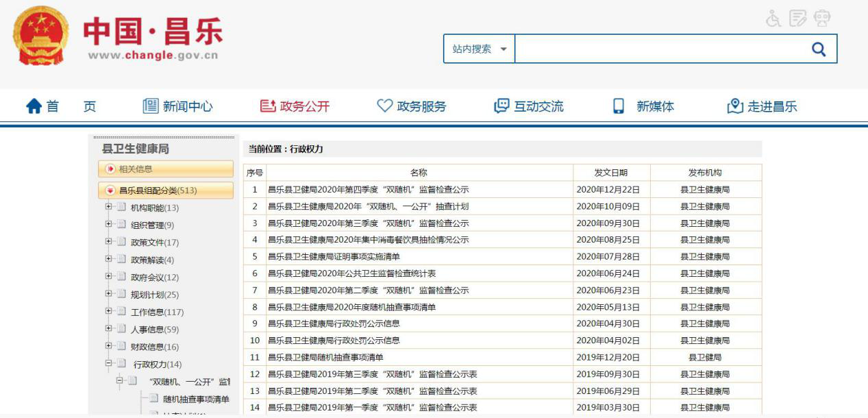Open 2020年第四季度“双随机”监督检查公示 document link
868x418 pixels.
368,190
